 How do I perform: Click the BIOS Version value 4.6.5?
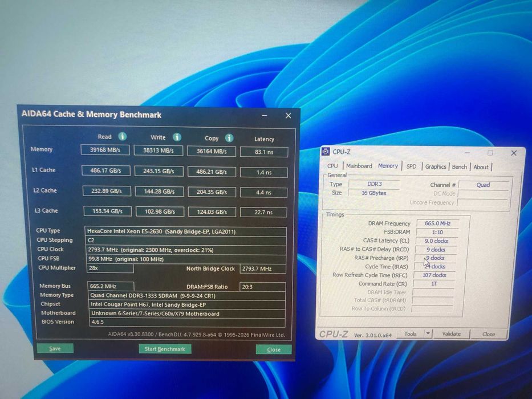tap(187, 322)
